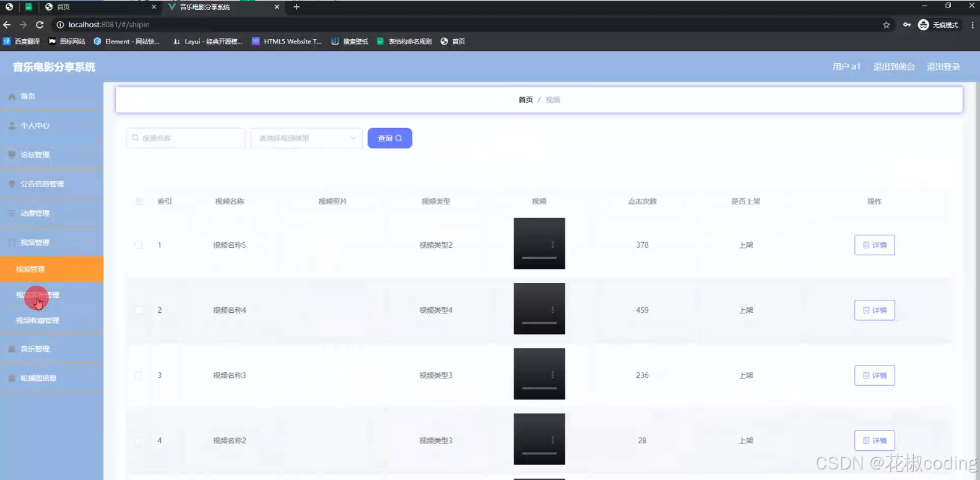Open the 请选择视频类型 dropdown

click(306, 138)
